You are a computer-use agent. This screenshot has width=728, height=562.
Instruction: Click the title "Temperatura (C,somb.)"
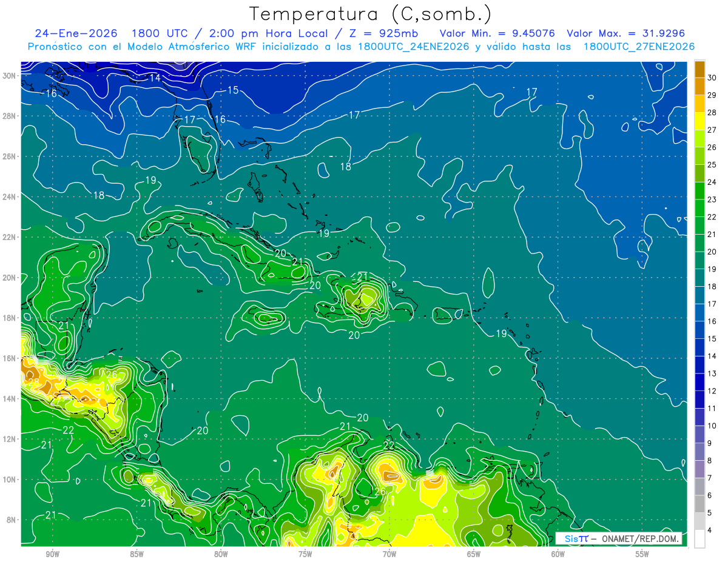pyautogui.click(x=371, y=15)
